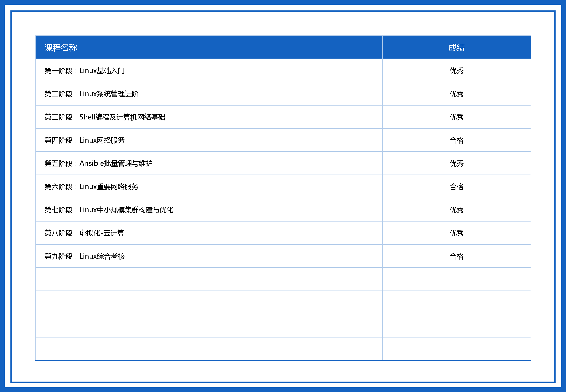Click 第六阶段：Linux重要网络服务 cell
The height and width of the screenshot is (392, 566).
coord(91,187)
